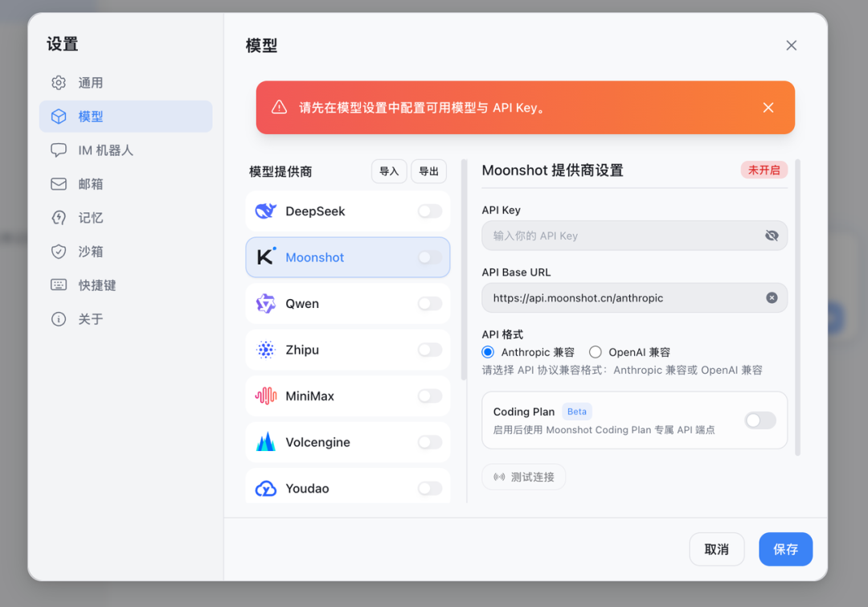Click the shield icon beside 沙箱

pos(59,252)
